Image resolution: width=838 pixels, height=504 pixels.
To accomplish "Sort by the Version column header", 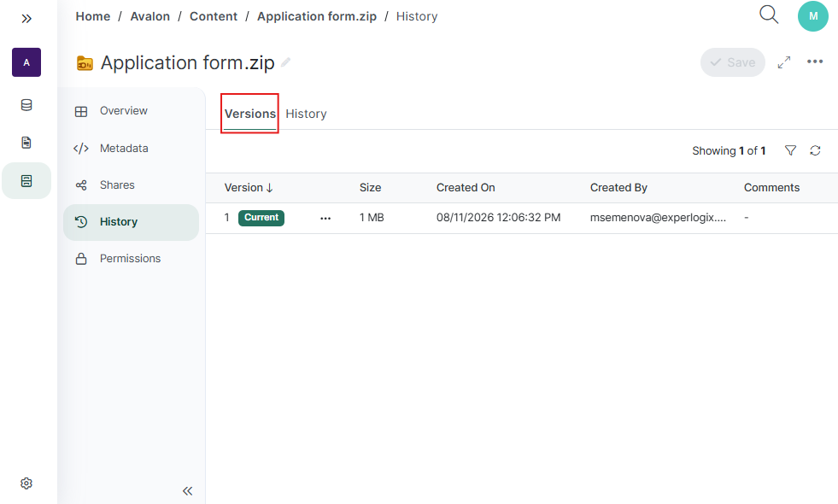I will coord(249,188).
